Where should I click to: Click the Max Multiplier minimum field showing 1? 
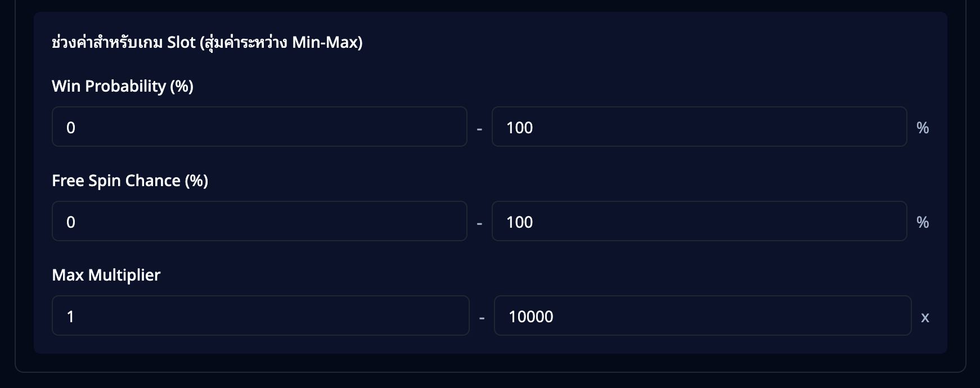[x=260, y=316]
